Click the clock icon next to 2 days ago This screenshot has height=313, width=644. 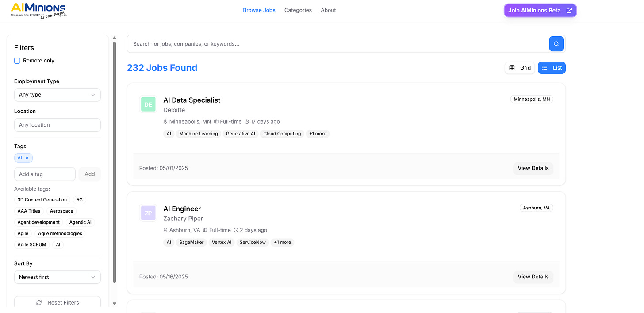236,230
